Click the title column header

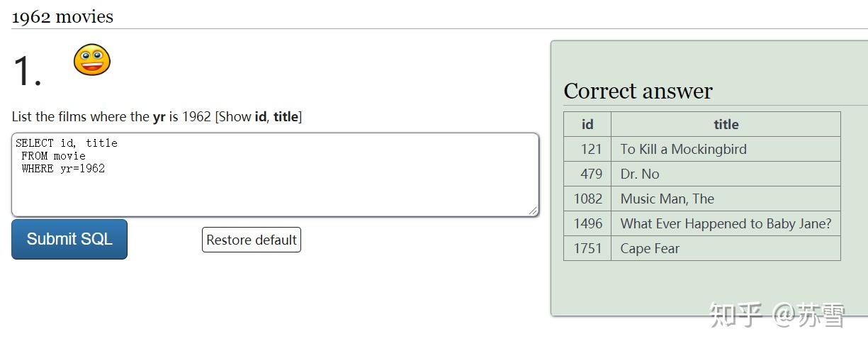[x=726, y=124]
